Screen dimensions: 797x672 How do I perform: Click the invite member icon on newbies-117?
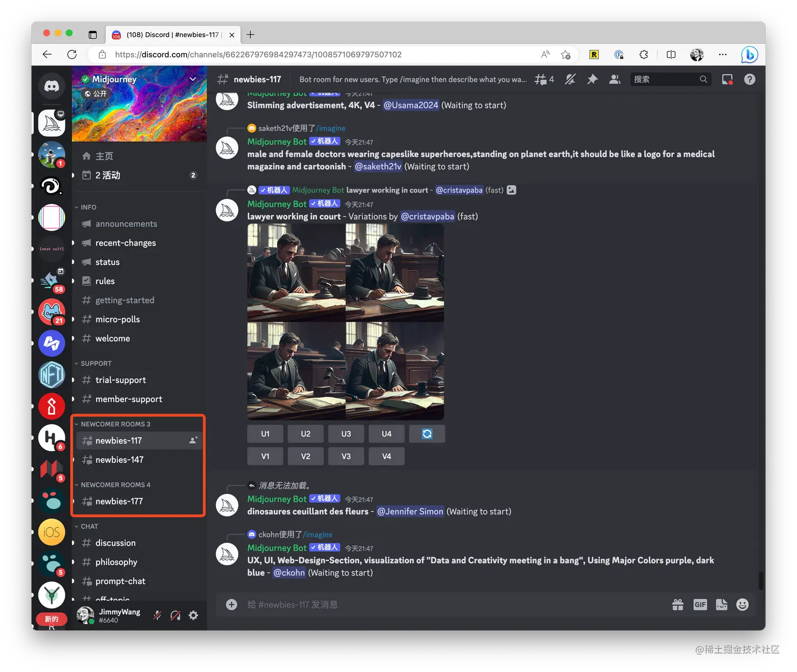click(193, 440)
